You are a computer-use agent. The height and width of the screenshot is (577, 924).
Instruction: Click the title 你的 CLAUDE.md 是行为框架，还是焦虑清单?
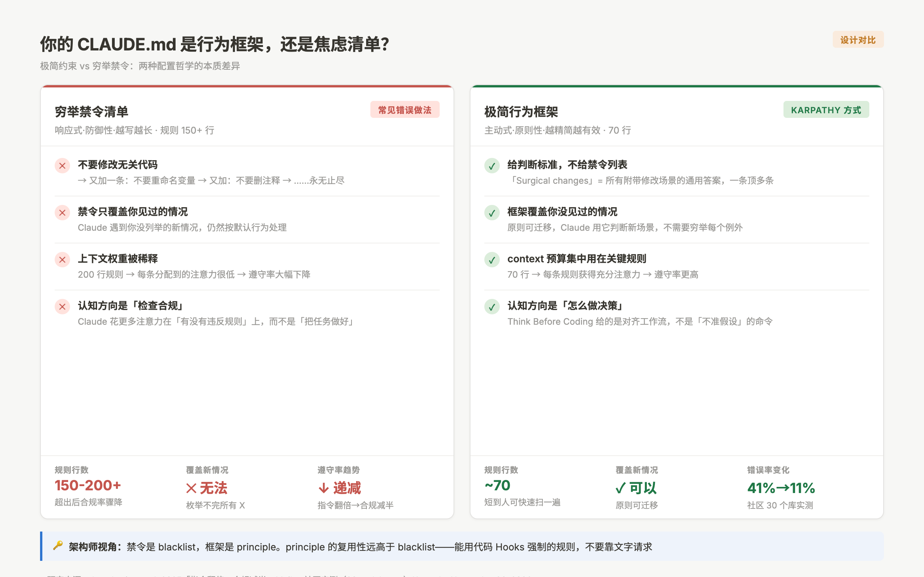coord(215,44)
